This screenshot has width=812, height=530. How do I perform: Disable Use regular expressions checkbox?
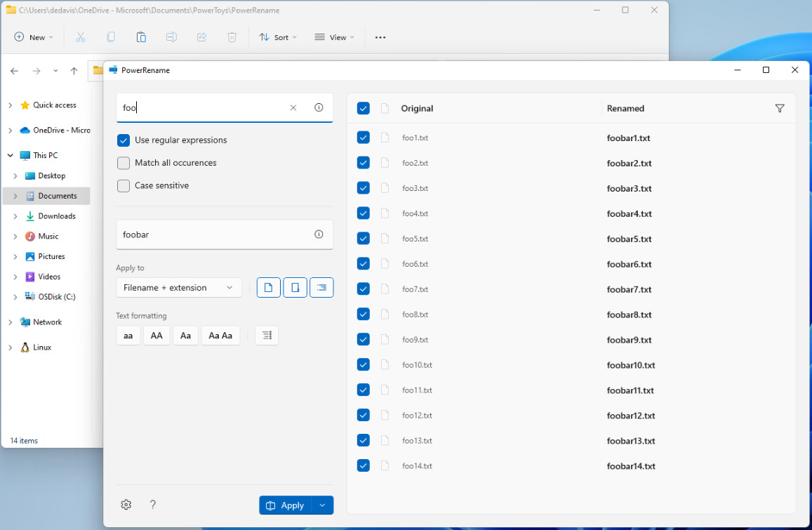124,140
